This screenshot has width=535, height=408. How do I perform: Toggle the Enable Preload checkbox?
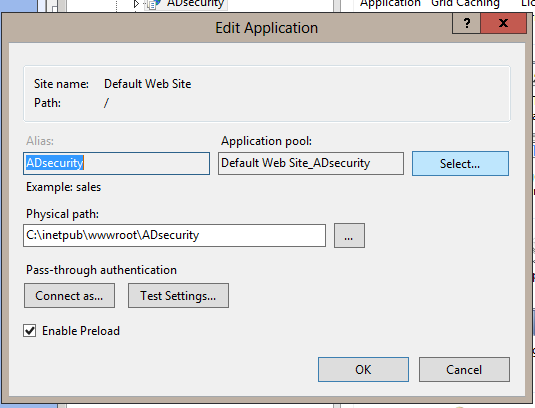30,331
